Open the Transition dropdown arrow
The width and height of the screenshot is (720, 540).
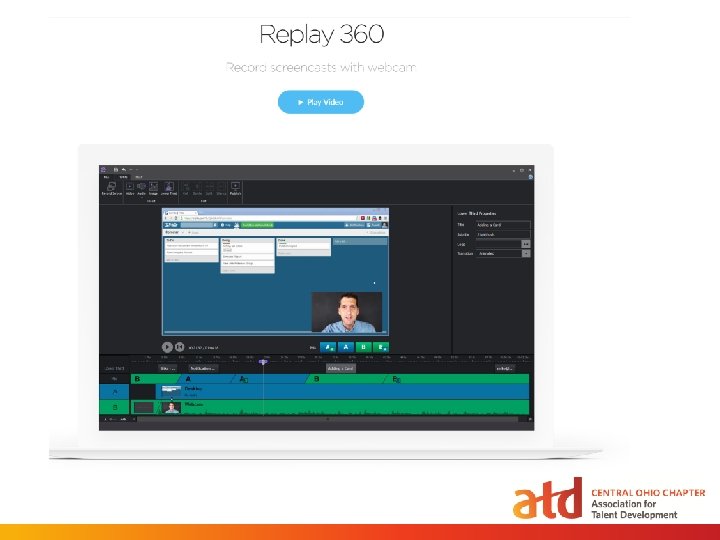click(x=526, y=253)
